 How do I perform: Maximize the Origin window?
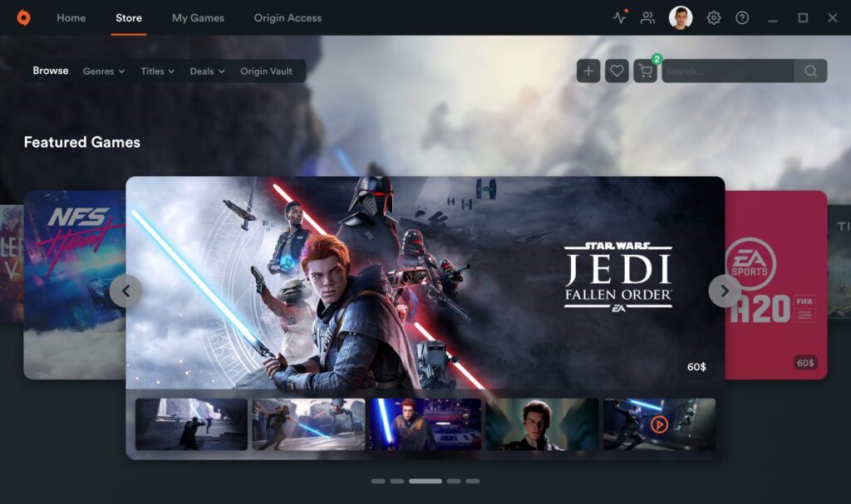coord(803,18)
